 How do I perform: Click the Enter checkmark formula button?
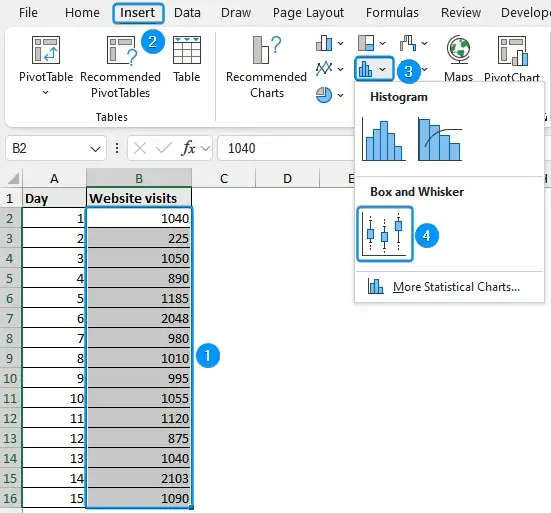click(164, 148)
